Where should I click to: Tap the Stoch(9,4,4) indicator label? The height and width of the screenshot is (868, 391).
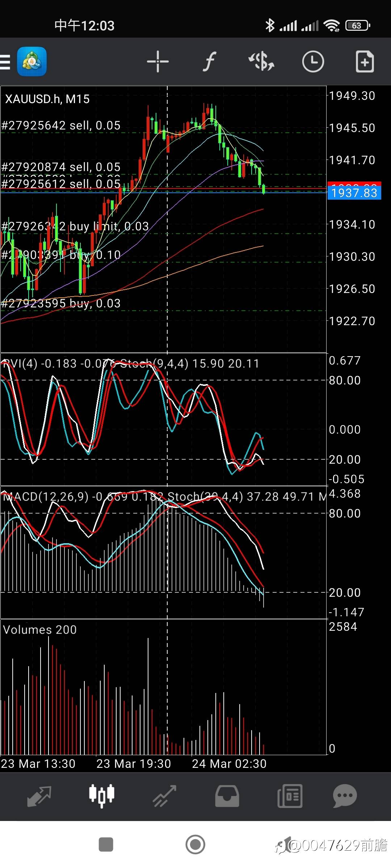pos(154,363)
